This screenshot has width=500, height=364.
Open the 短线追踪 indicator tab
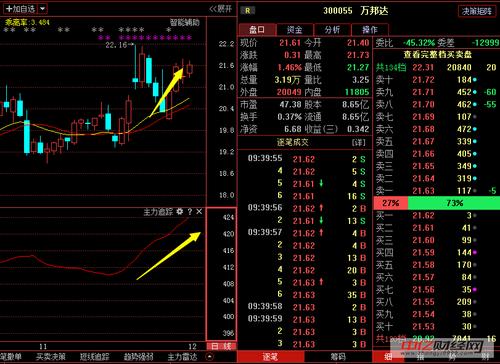click(95, 357)
